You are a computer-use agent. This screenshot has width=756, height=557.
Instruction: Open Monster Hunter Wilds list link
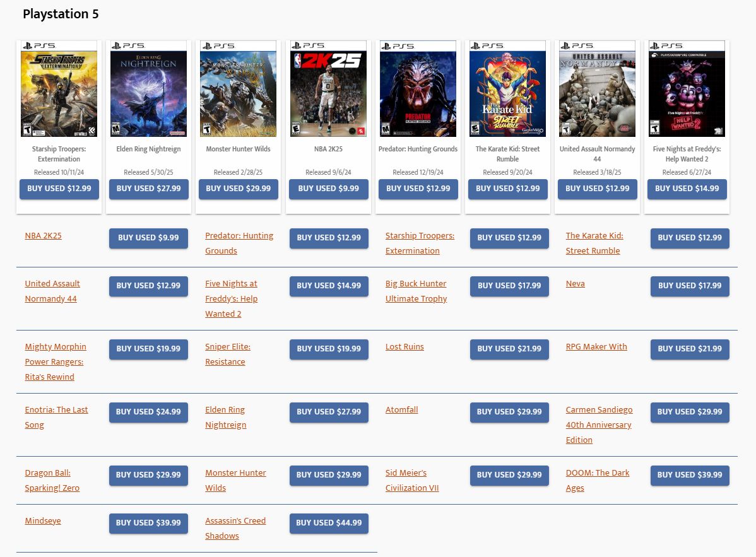tap(236, 481)
